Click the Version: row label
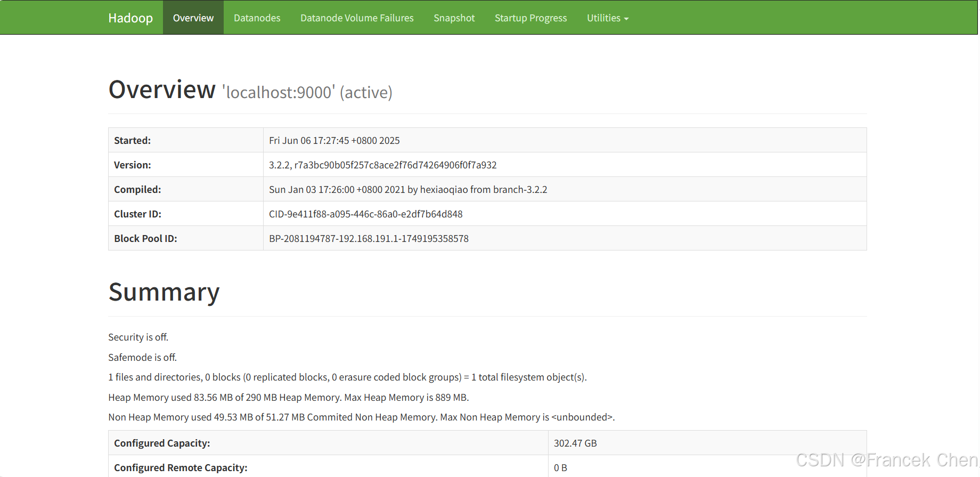 [133, 165]
